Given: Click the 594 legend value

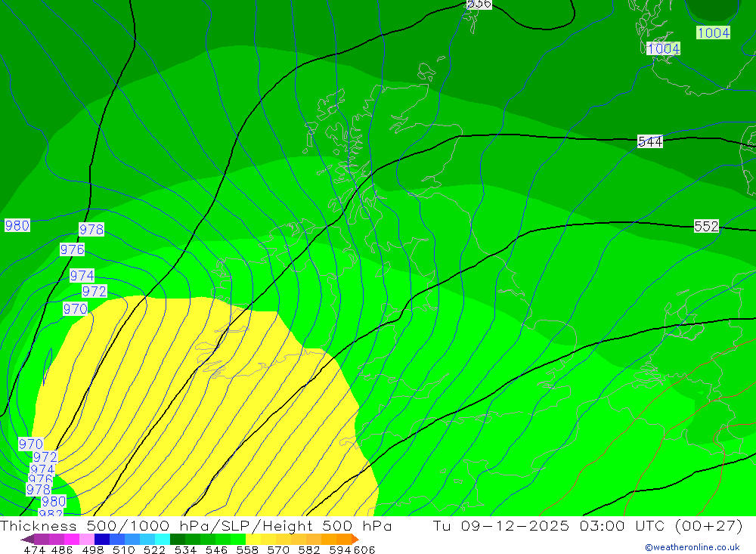Looking at the screenshot, I should 339,549.
